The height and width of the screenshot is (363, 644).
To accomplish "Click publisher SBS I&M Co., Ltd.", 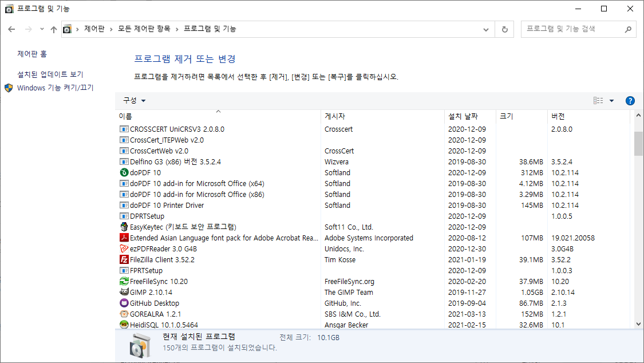I will click(353, 314).
